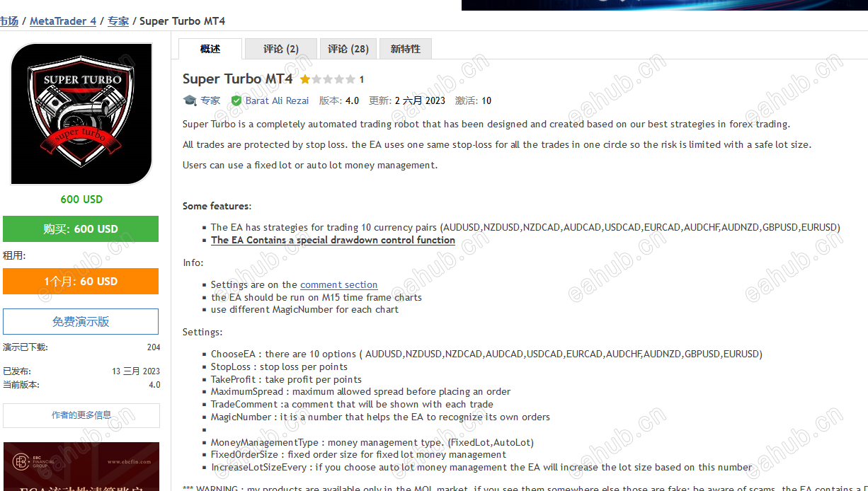
Task: Click the green verified shield icon
Action: click(236, 100)
